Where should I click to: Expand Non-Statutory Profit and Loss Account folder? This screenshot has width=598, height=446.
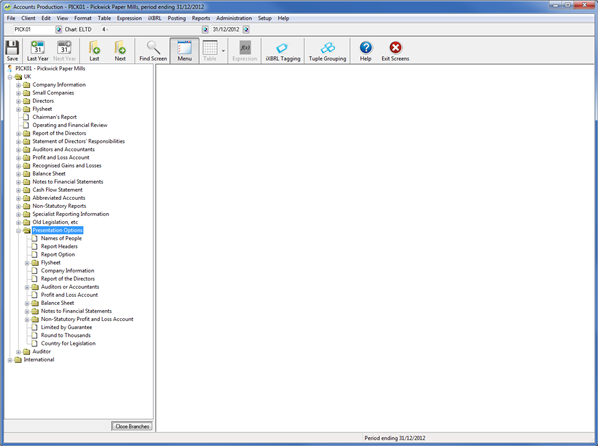[27, 319]
